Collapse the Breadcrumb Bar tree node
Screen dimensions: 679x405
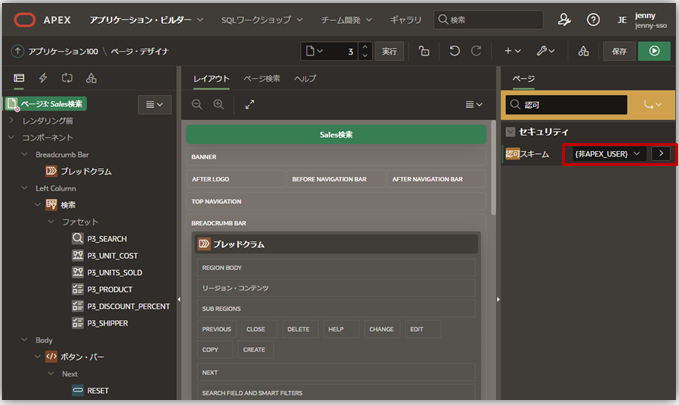[25, 155]
